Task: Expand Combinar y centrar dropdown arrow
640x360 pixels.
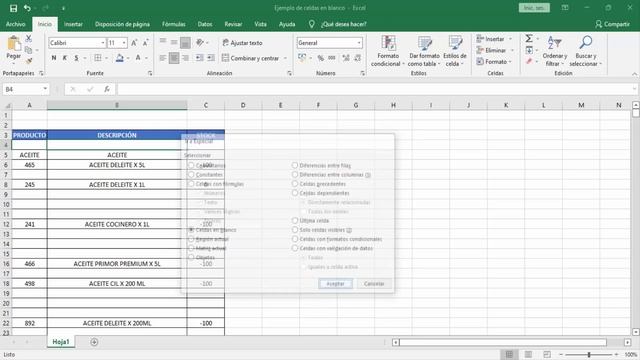Action: (285, 58)
